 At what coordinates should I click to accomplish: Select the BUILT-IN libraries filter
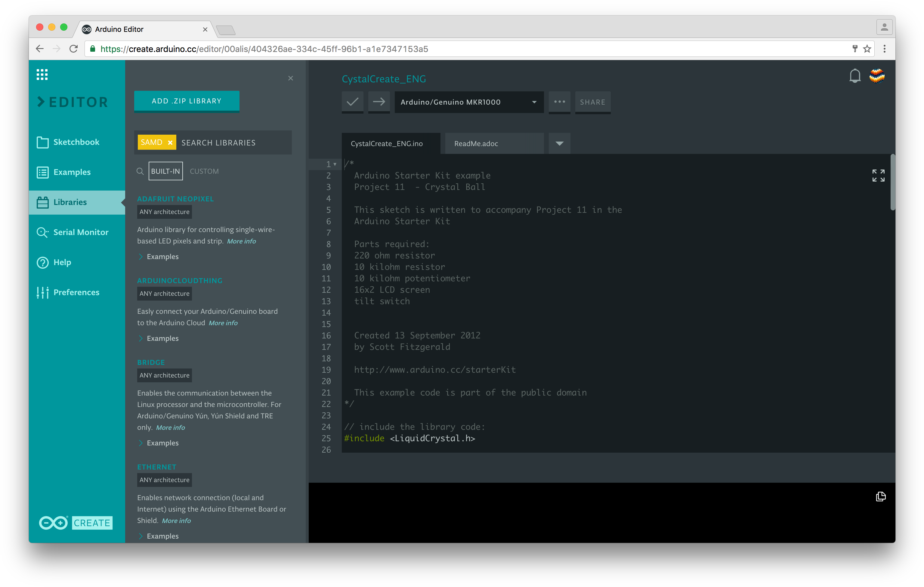(165, 171)
